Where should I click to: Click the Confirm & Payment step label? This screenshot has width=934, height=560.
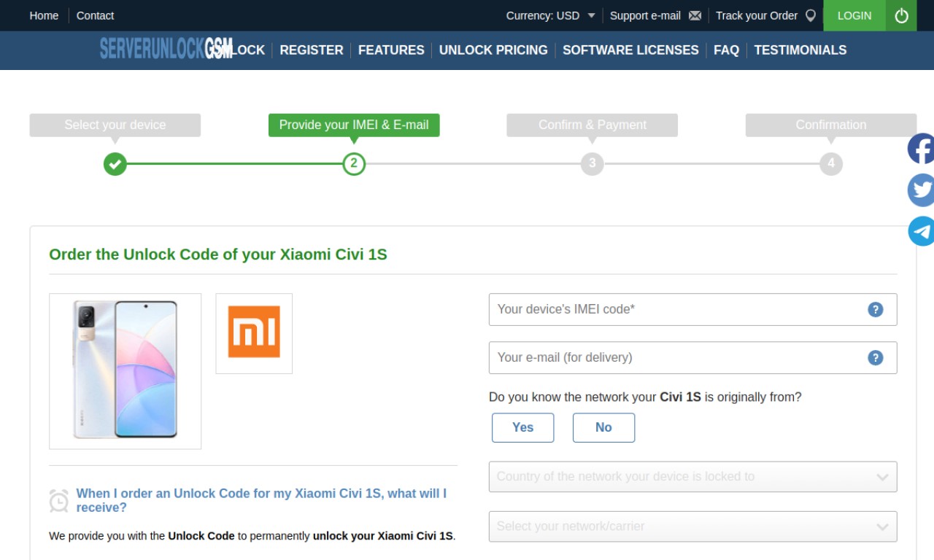(593, 125)
